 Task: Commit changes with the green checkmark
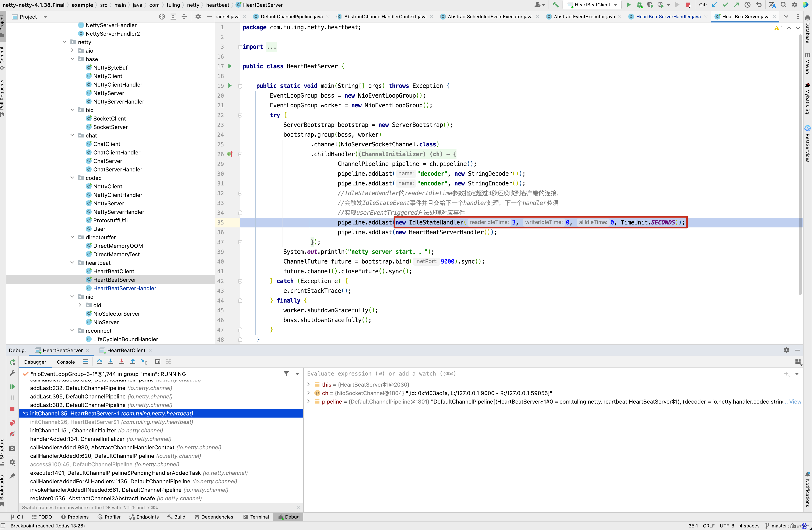pos(725,5)
